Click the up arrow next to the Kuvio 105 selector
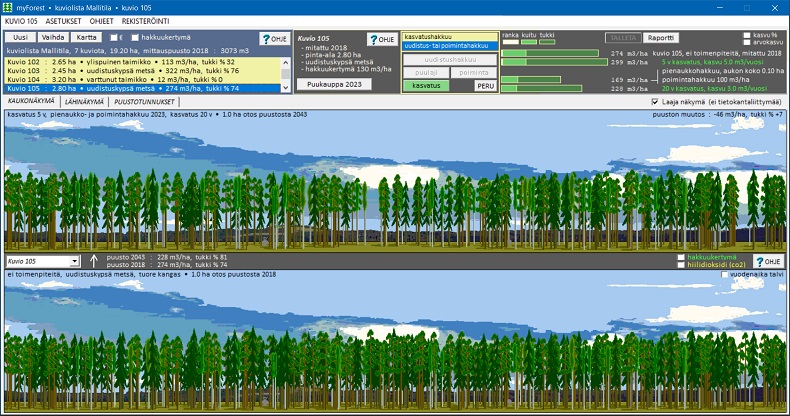Image resolution: width=790 pixels, height=416 pixels. (94, 261)
